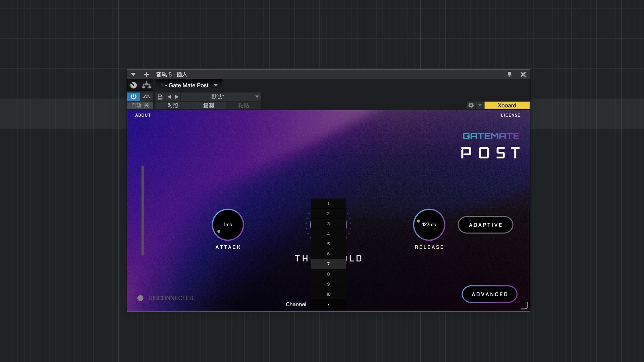This screenshot has height=362, width=644.
Task: Load previous preset with left arrow
Action: click(x=169, y=97)
